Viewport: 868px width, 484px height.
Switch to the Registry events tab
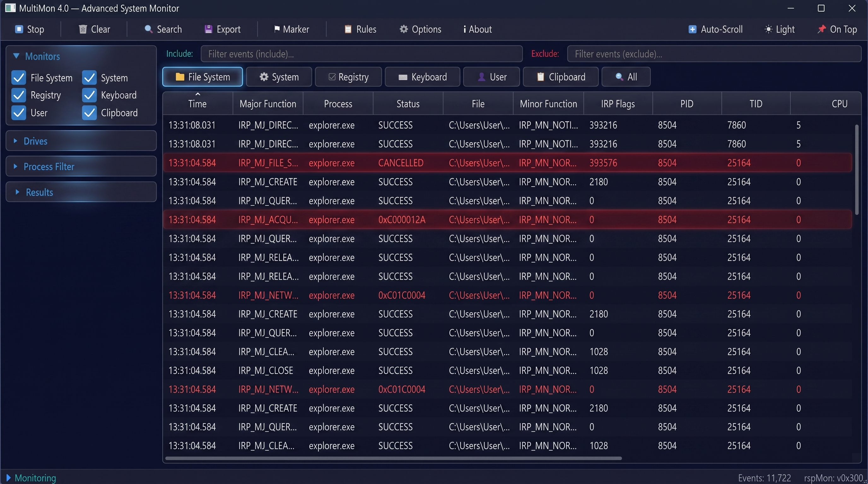349,77
